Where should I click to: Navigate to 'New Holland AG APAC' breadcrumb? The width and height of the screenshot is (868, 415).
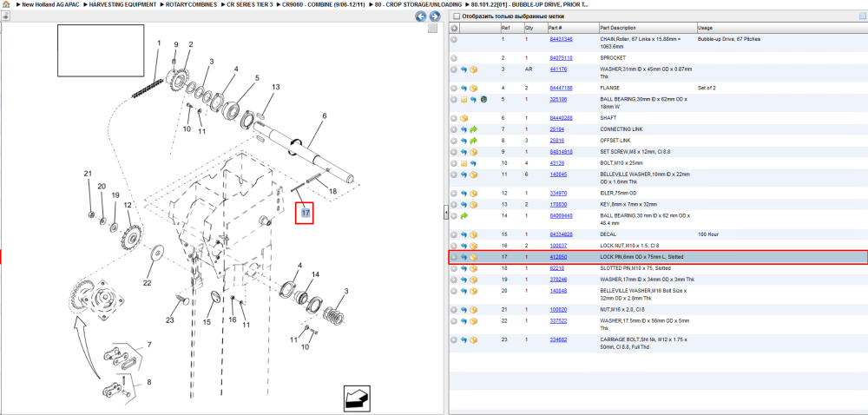[49, 4]
